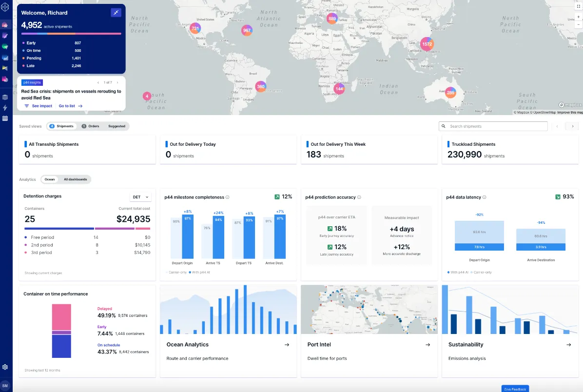Viewport: 583px width, 392px height.
Task: Click the Late shipments count 2,246
Action: pos(76,66)
